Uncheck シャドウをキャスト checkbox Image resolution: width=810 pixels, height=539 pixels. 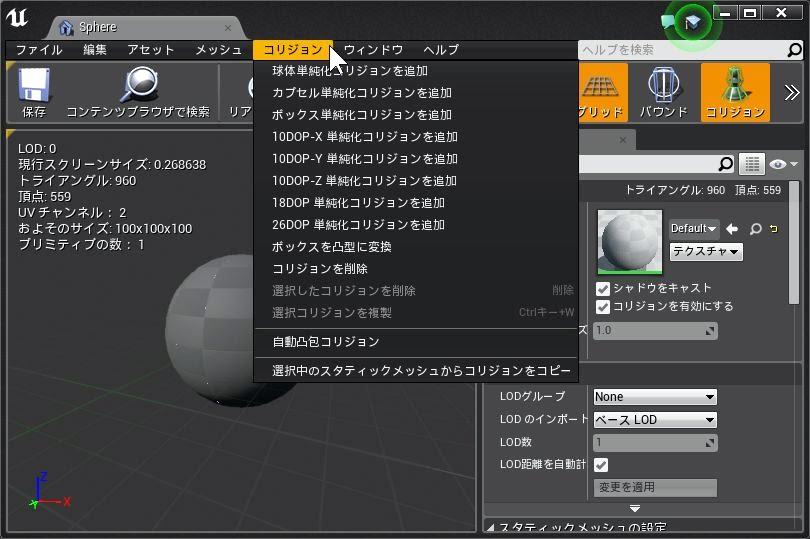tap(603, 289)
